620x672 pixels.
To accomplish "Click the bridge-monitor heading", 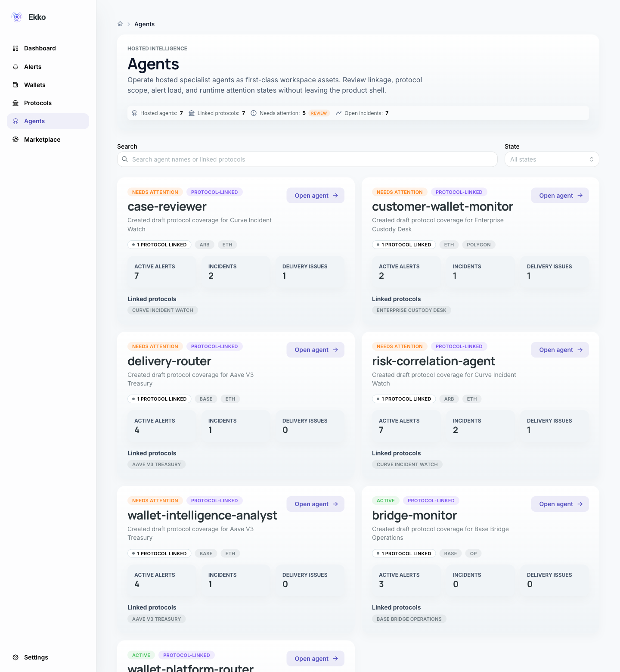I will [414, 515].
